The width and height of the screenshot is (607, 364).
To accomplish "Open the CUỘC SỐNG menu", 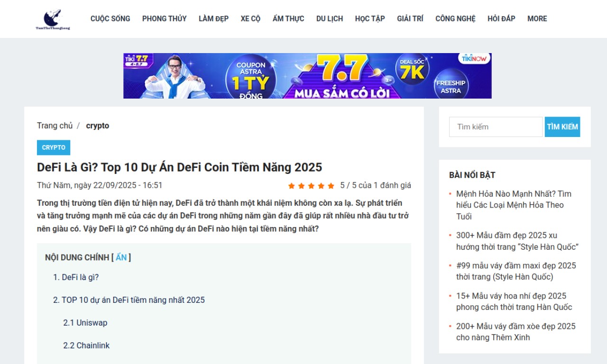I will 110,18.
